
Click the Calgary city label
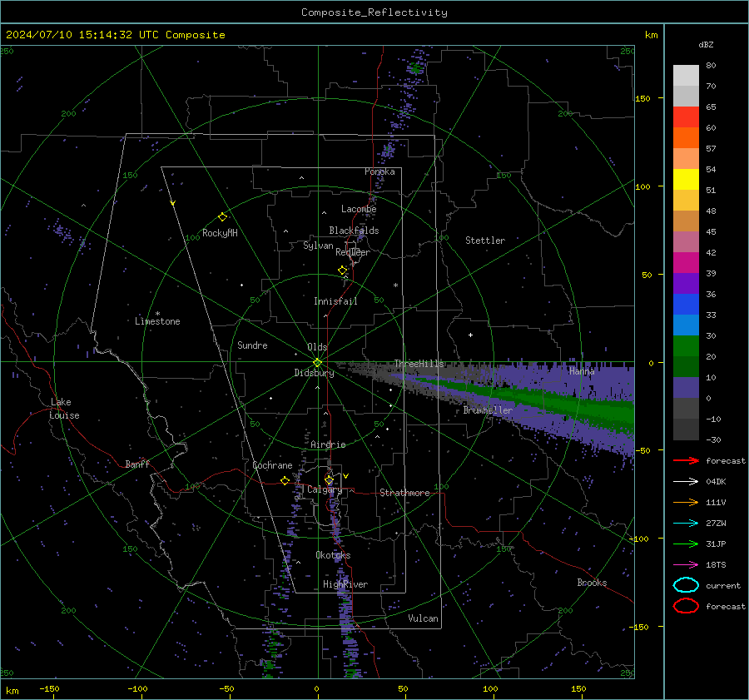pyautogui.click(x=325, y=489)
